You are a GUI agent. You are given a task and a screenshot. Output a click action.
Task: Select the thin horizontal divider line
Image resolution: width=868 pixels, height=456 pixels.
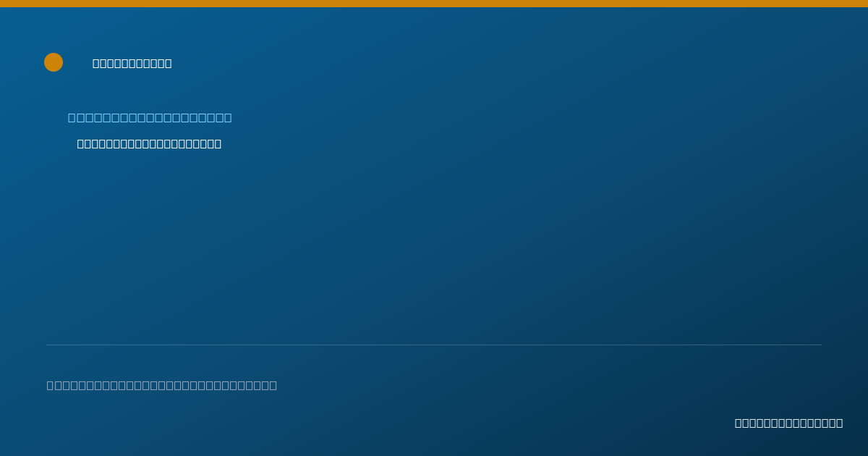point(434,345)
